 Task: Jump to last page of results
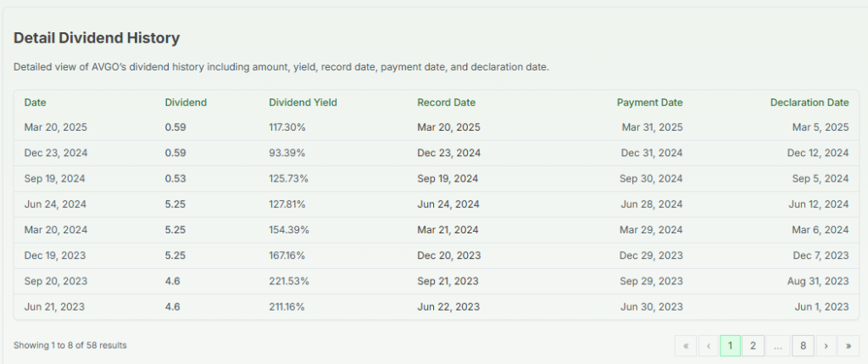[849, 345]
